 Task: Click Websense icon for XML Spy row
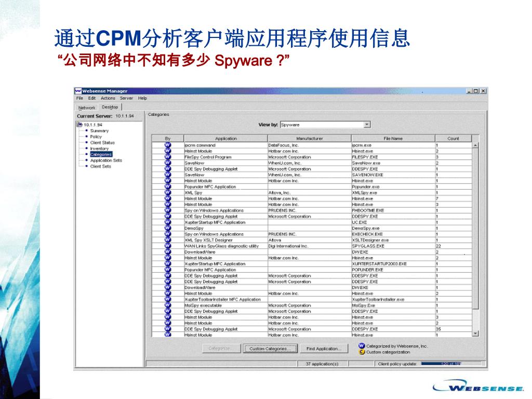pyautogui.click(x=168, y=192)
